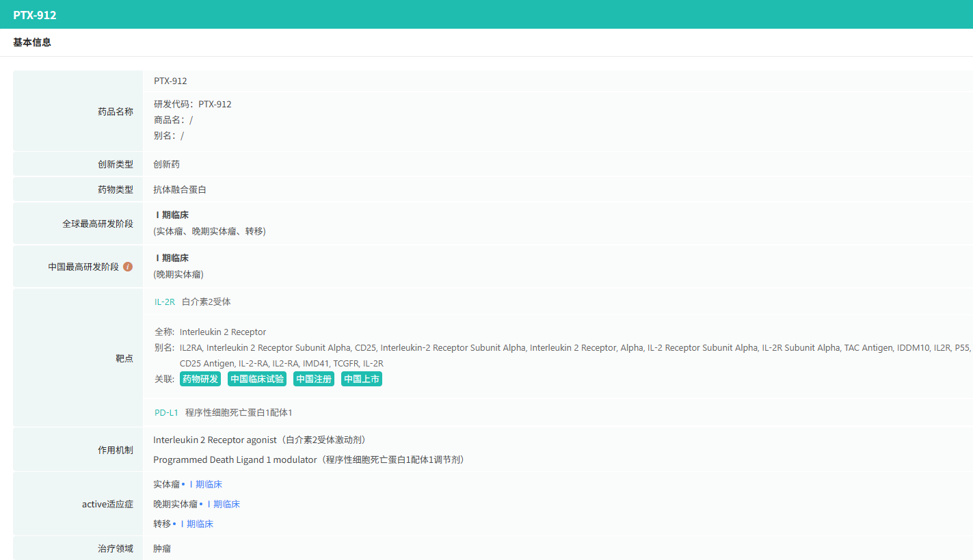Click the 中国上市 tag button
Image resolution: width=973 pixels, height=560 pixels.
pos(362,379)
